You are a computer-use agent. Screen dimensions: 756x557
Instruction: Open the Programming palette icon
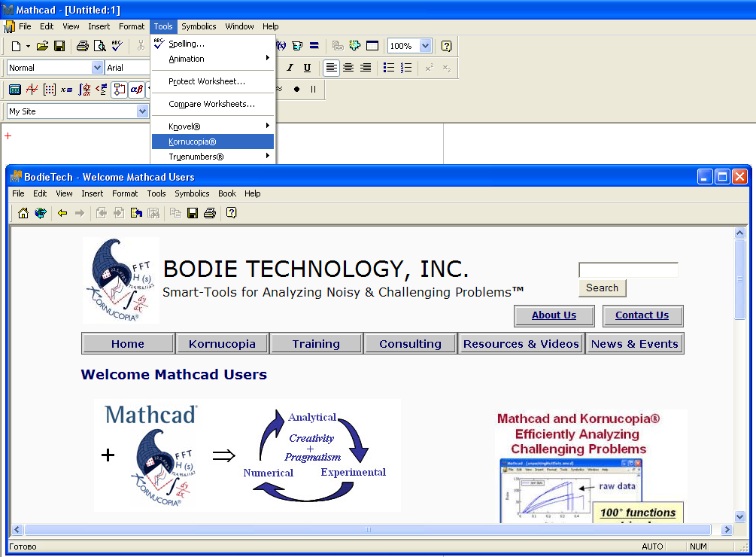(x=119, y=90)
